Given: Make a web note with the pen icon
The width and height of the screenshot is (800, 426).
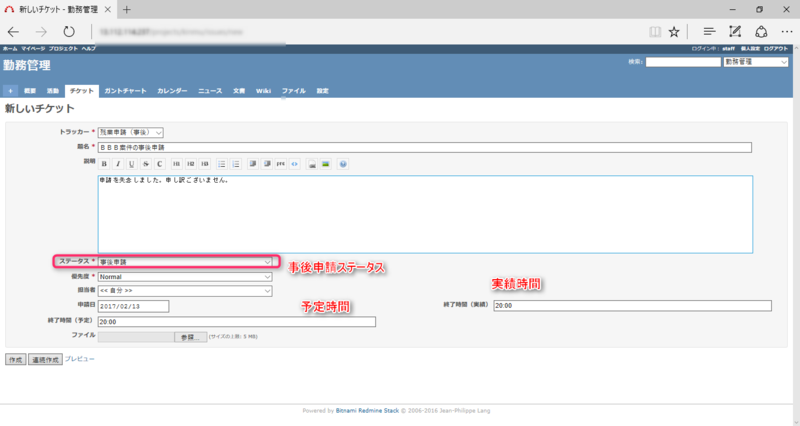Looking at the screenshot, I should [x=735, y=32].
